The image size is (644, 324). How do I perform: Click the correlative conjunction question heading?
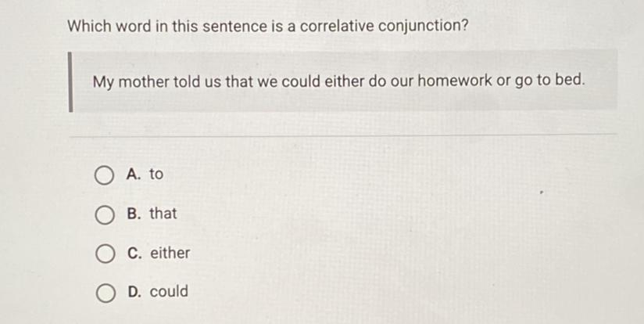[268, 27]
